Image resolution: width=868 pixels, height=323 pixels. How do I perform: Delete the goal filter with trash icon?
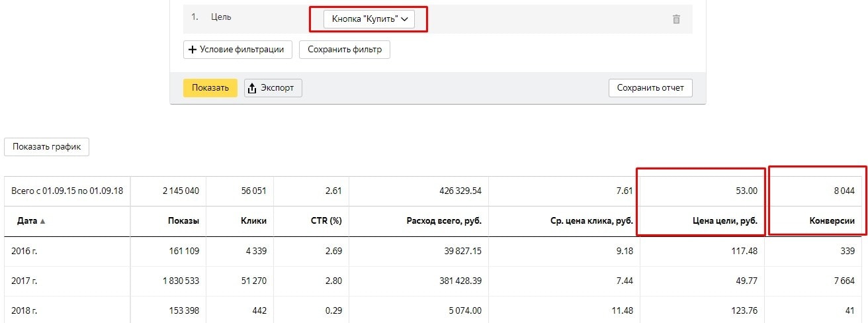click(676, 19)
